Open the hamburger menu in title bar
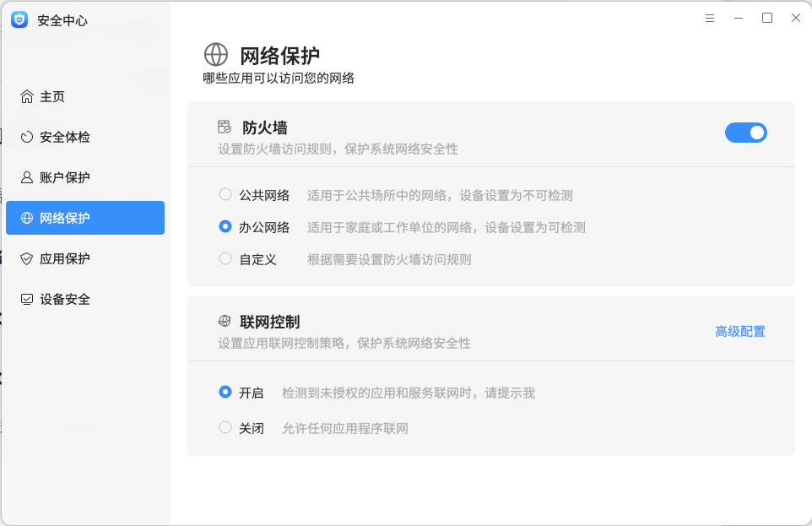Viewport: 812px width, 526px height. [x=709, y=17]
